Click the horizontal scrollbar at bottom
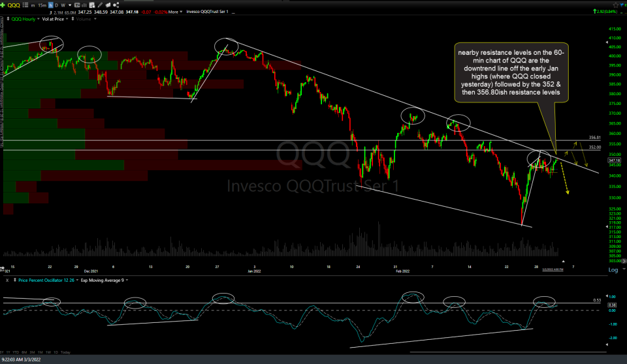 (x=508, y=352)
